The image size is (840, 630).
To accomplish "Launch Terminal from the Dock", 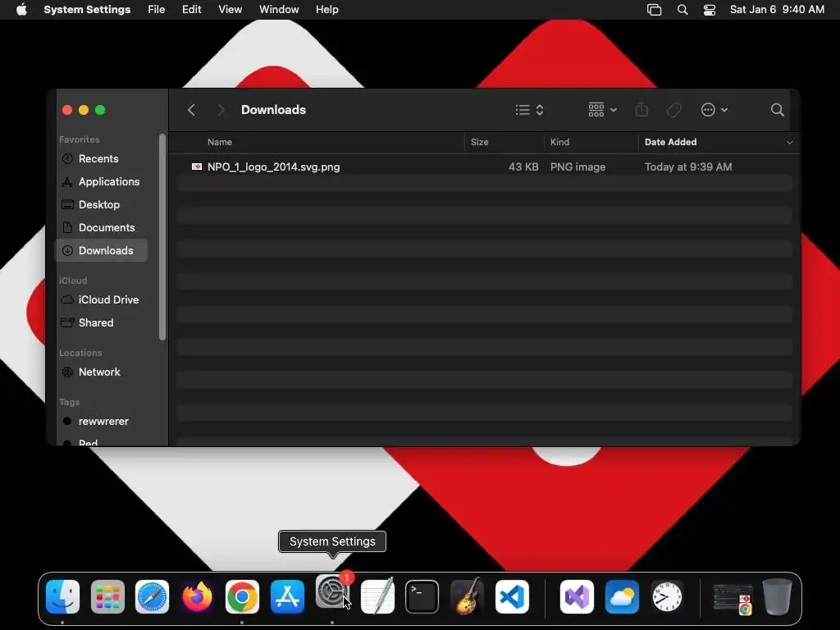I will click(422, 597).
